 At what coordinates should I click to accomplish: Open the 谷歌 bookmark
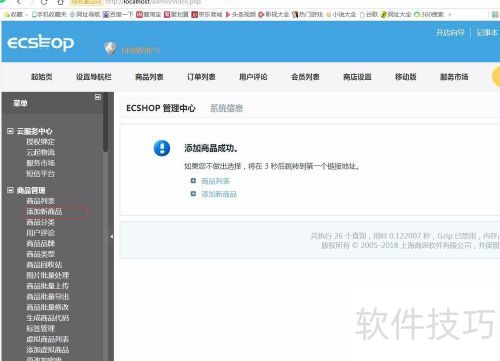(x=369, y=14)
